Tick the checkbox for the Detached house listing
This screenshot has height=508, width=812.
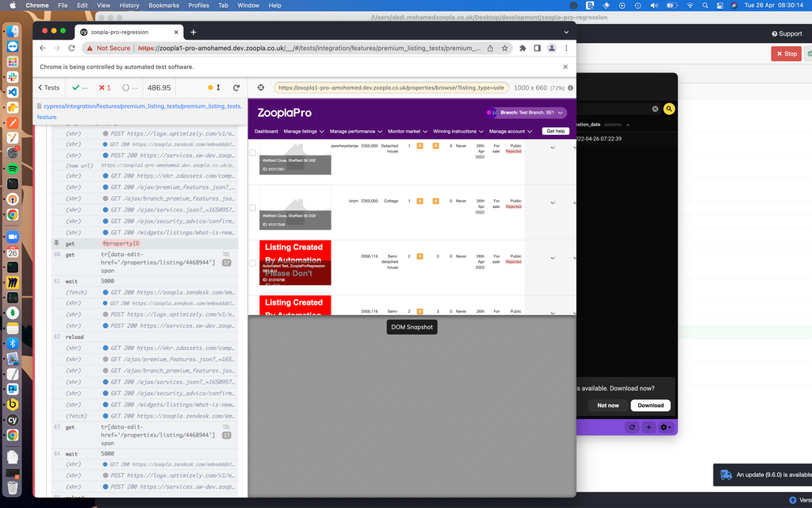point(253,152)
